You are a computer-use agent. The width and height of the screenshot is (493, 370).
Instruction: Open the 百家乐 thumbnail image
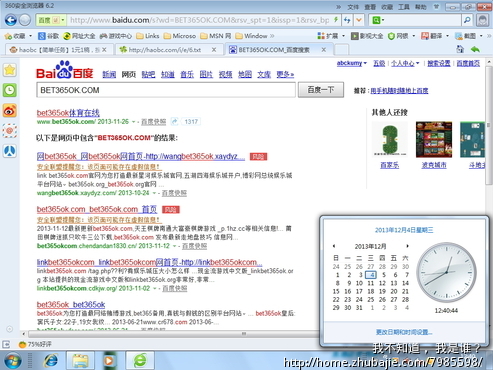389,139
